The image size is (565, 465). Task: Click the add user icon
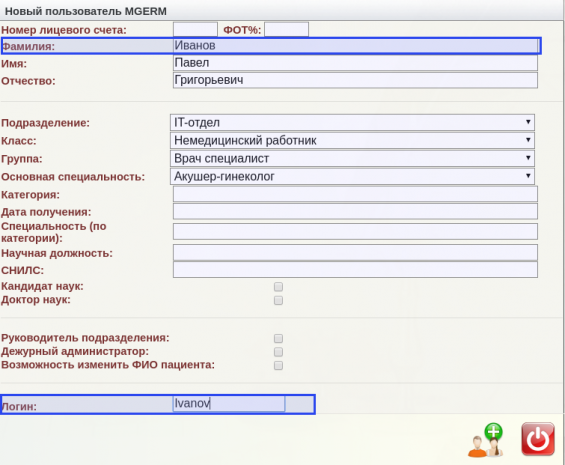pos(486,440)
